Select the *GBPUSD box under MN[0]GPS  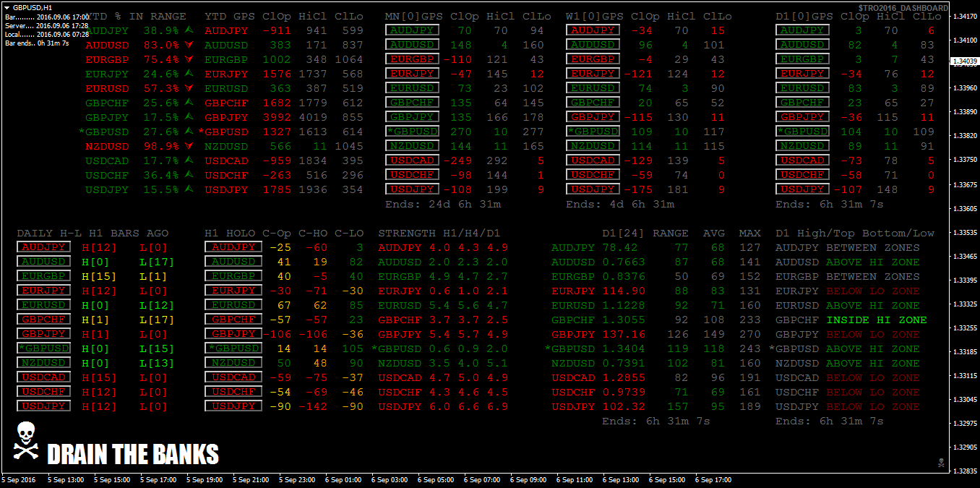point(412,132)
